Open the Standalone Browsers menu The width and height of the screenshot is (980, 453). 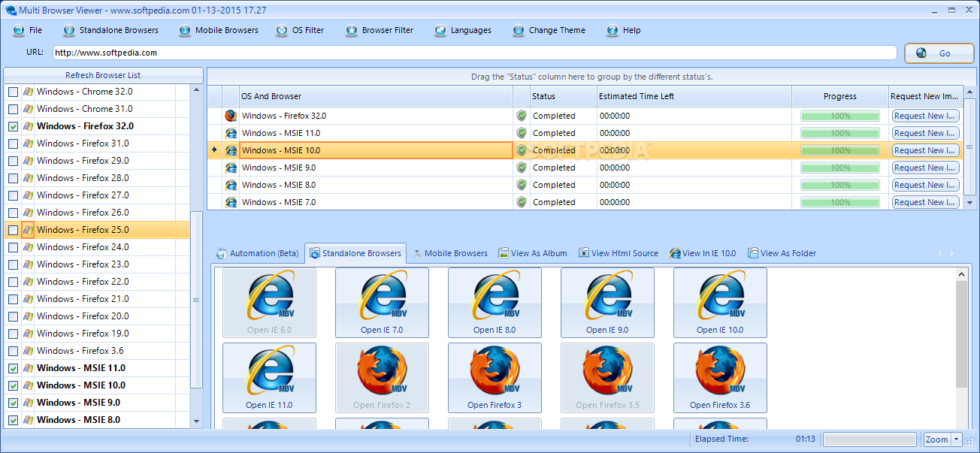tap(111, 31)
